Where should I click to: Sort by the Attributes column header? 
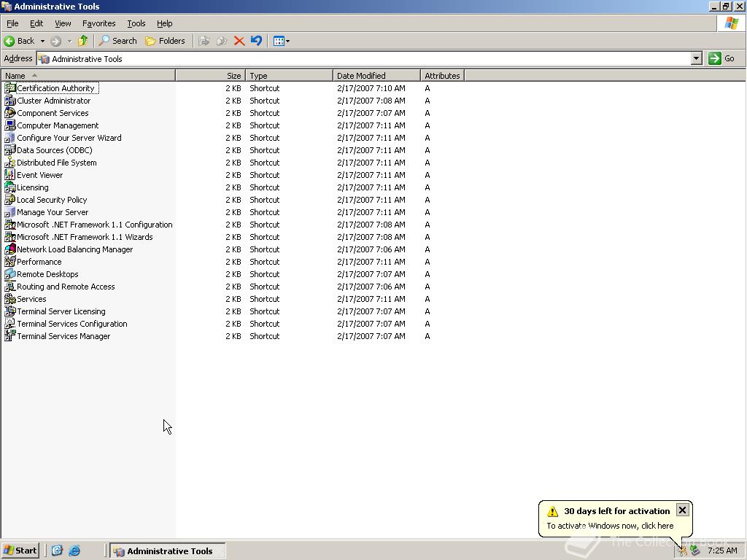tap(443, 76)
